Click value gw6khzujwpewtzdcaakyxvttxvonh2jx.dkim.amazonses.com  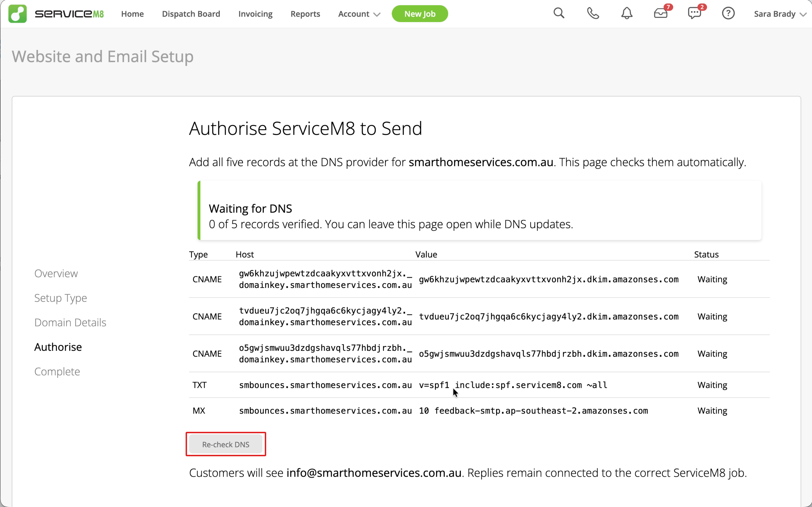(548, 279)
